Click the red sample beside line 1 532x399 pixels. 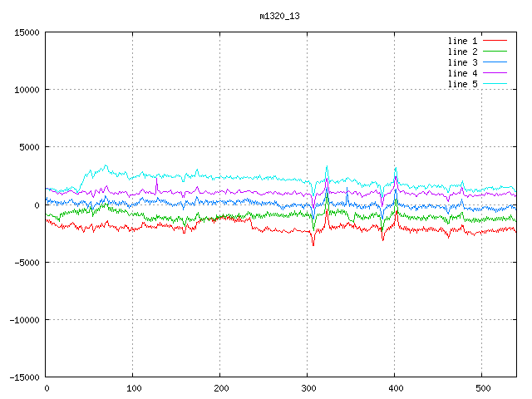[x=495, y=41]
